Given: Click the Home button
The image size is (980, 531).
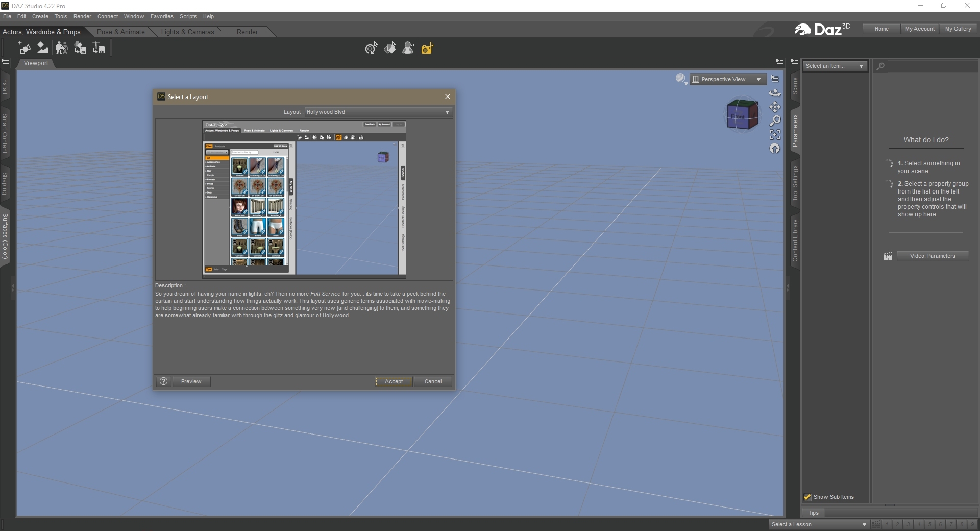Looking at the screenshot, I should point(881,29).
